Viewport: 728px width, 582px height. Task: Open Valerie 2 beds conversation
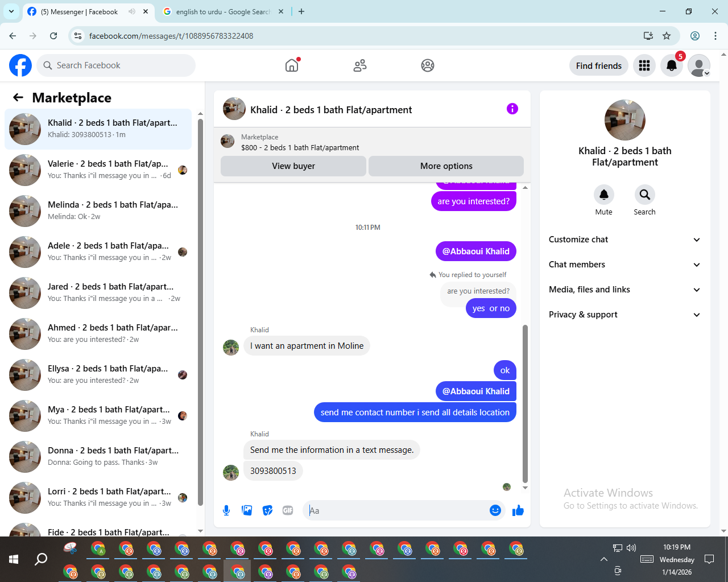[x=98, y=170]
